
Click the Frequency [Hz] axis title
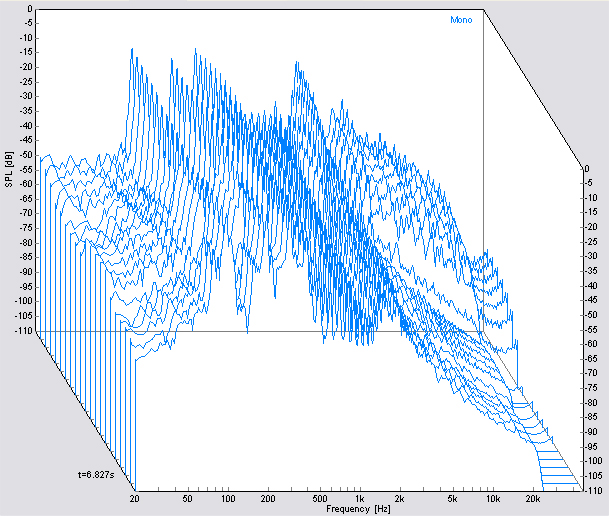click(x=358, y=509)
